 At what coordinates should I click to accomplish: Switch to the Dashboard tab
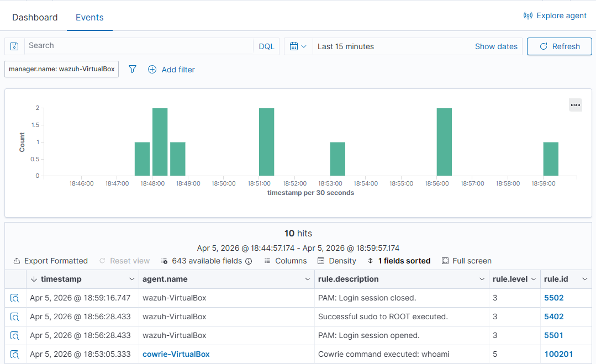pos(35,17)
